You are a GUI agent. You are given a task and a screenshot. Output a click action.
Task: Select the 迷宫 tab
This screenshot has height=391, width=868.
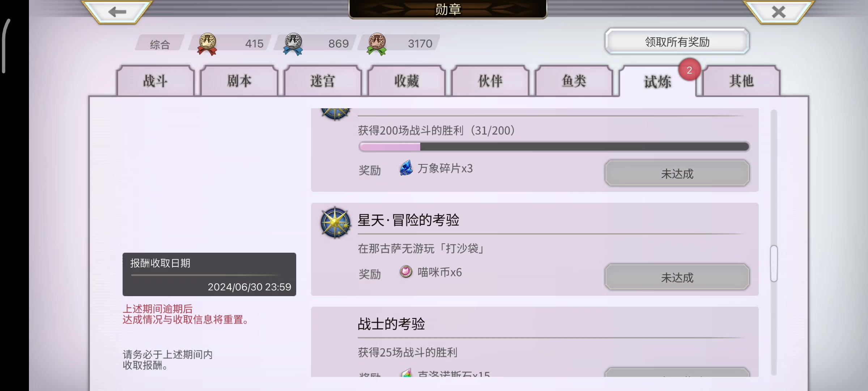tap(323, 81)
